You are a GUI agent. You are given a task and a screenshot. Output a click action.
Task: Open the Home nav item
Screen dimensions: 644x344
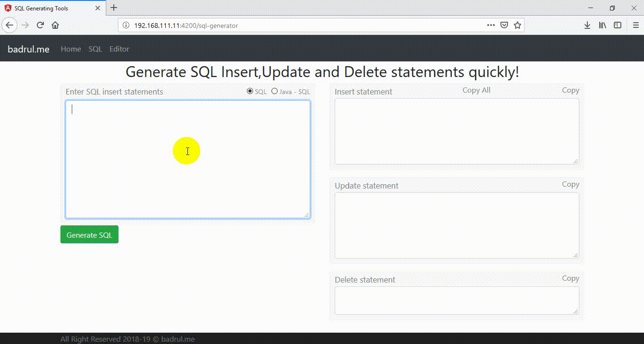point(71,49)
